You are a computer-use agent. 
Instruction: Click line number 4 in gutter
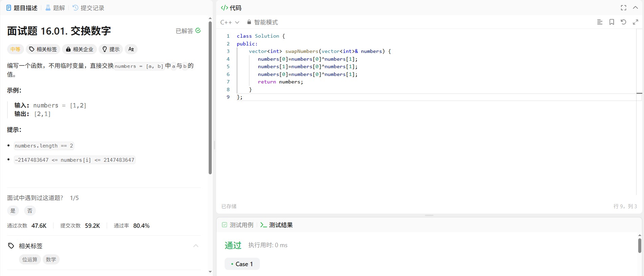[x=228, y=59]
